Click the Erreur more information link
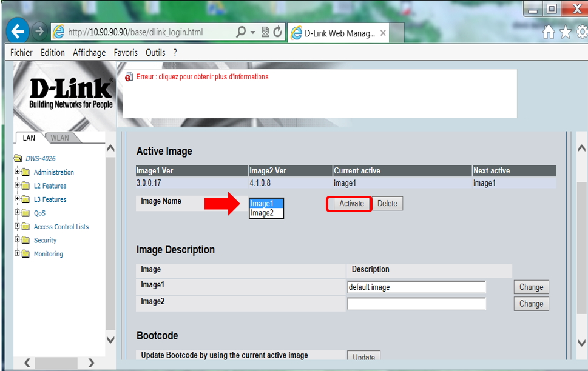588x371 pixels. point(203,77)
